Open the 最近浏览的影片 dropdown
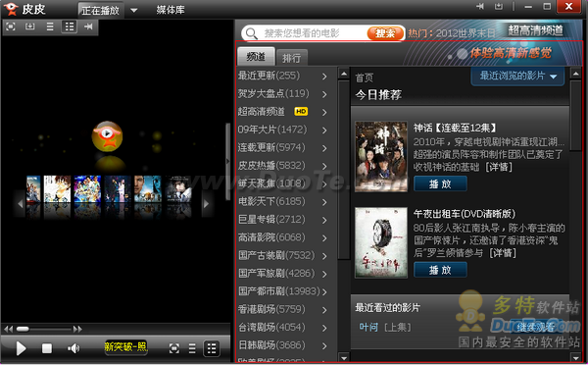 517,77
